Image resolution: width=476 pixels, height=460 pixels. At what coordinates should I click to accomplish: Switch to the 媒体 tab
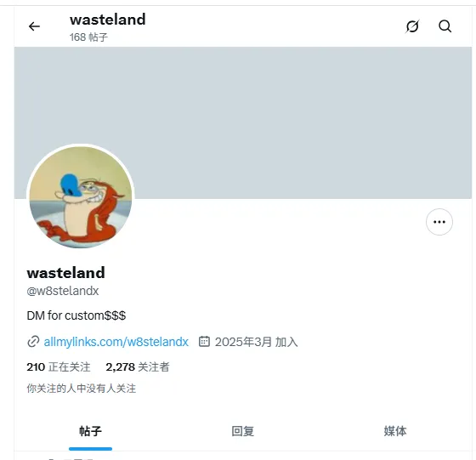tap(395, 431)
